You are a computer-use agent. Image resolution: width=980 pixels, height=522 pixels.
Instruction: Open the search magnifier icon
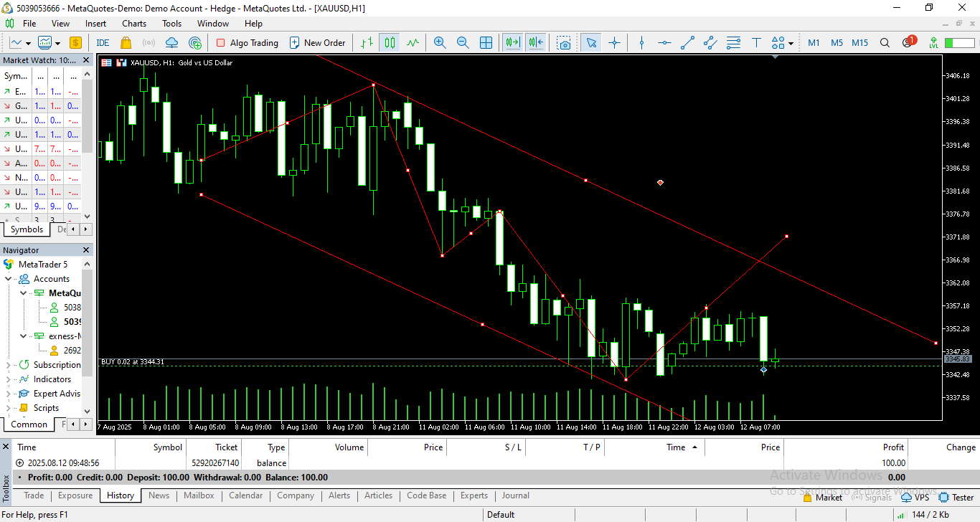coord(885,43)
